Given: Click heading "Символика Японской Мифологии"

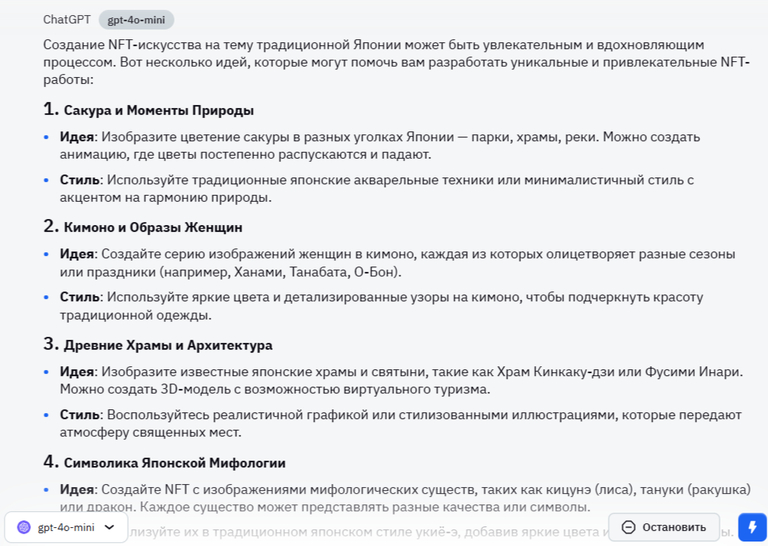Looking at the screenshot, I should [x=174, y=463].
